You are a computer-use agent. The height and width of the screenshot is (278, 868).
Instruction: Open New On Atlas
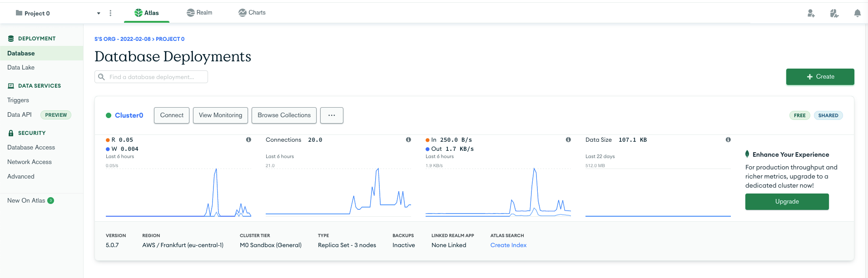click(x=26, y=200)
